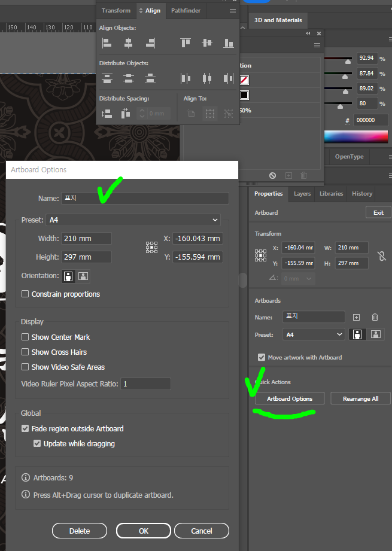Click Artboard Options quick action button
The image size is (392, 551).
tap(290, 398)
